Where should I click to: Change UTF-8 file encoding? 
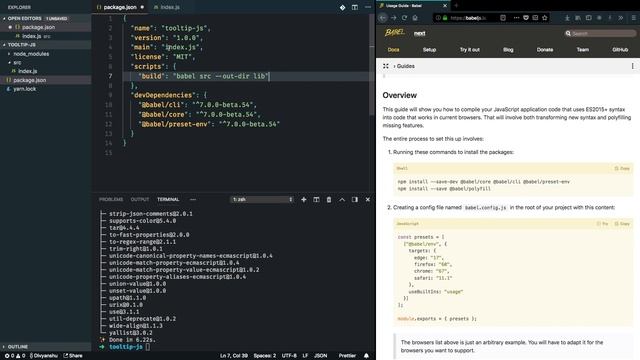coord(289,356)
